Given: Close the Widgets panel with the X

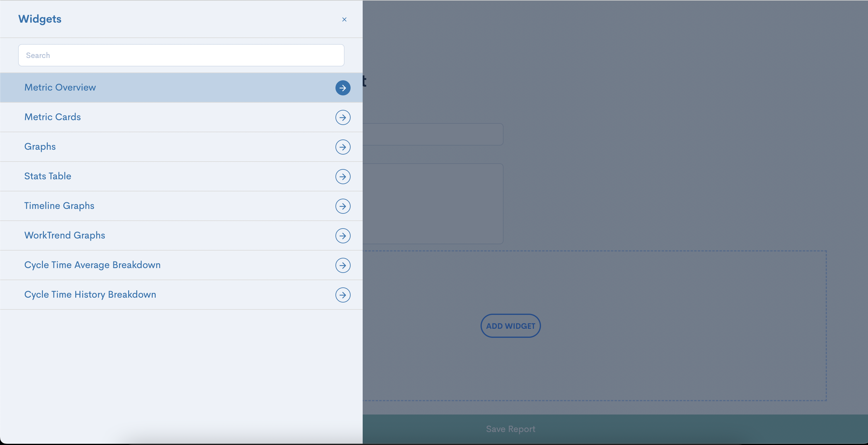Looking at the screenshot, I should (x=344, y=20).
